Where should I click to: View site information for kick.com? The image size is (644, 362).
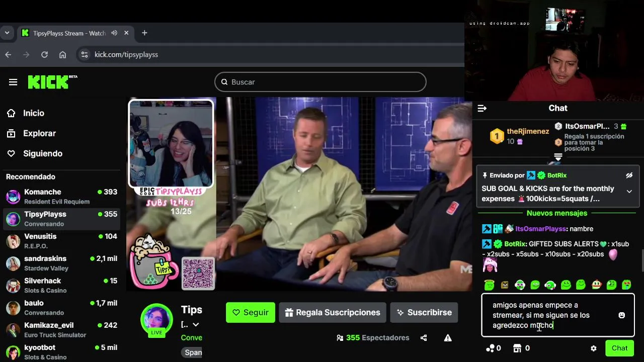pyautogui.click(x=85, y=54)
